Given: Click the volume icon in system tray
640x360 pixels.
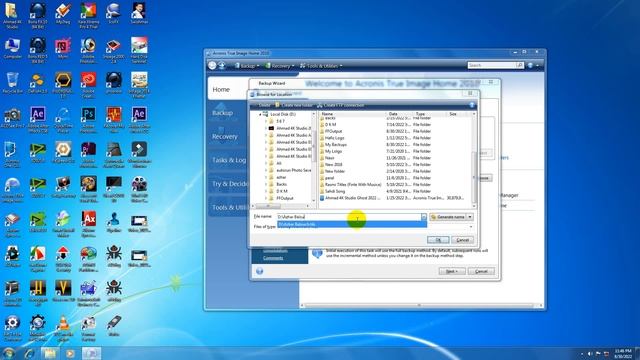Looking at the screenshot, I should [x=590, y=353].
